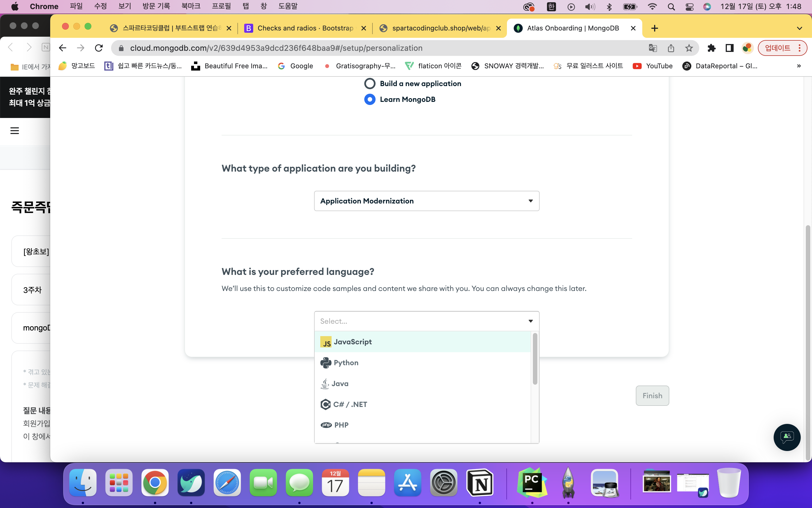Click the Bluetooth icon in the menu bar
Viewport: 812px width, 508px height.
pyautogui.click(x=609, y=6)
